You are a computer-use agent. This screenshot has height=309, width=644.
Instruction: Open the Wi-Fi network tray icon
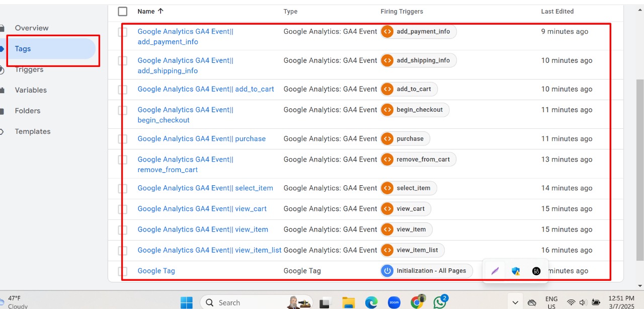[x=571, y=302]
